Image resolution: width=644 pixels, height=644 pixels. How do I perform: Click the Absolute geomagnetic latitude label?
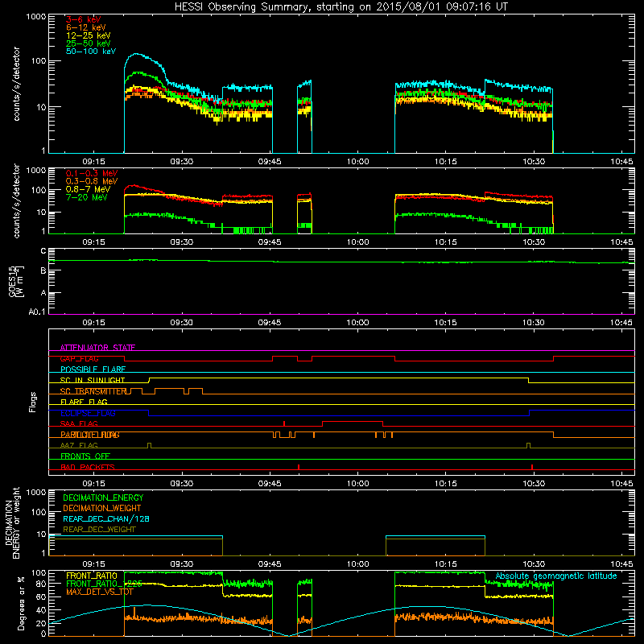[556, 576]
